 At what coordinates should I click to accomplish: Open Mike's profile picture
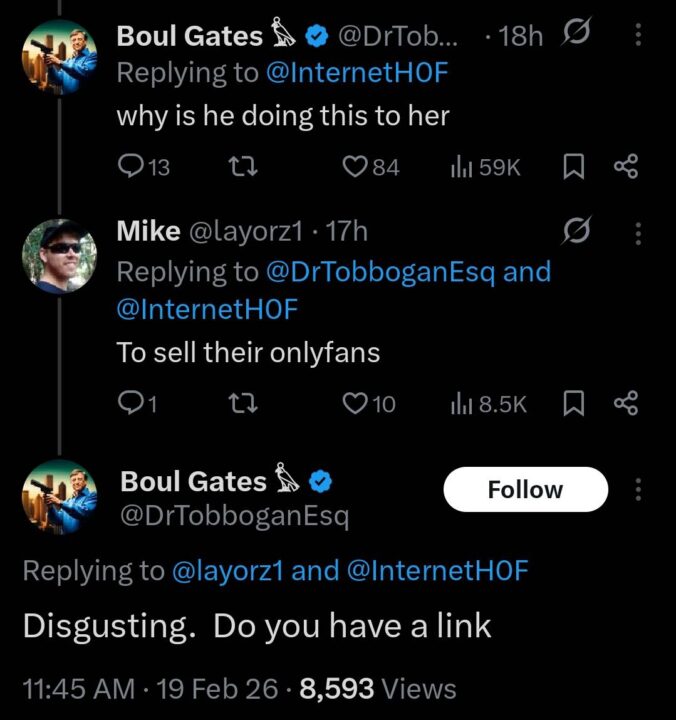pos(59,256)
